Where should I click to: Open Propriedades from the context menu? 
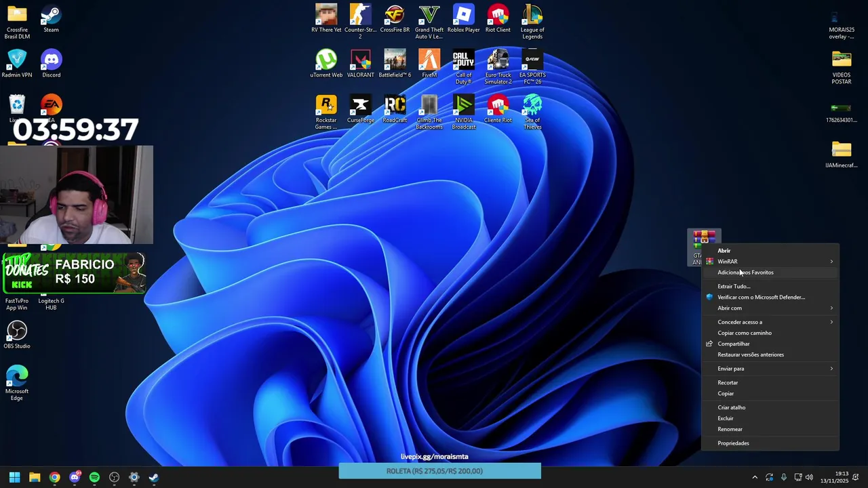(x=770, y=443)
